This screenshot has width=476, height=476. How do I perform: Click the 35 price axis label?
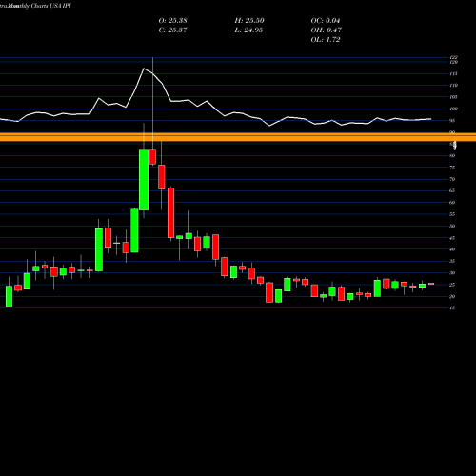tap(453, 261)
